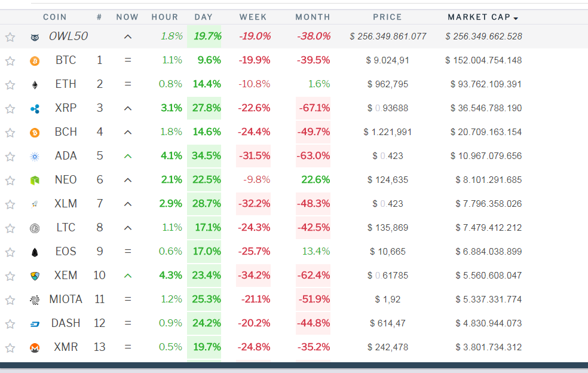Click XMR week change -24.8%
Screen dimensions: 588x373
(x=254, y=347)
